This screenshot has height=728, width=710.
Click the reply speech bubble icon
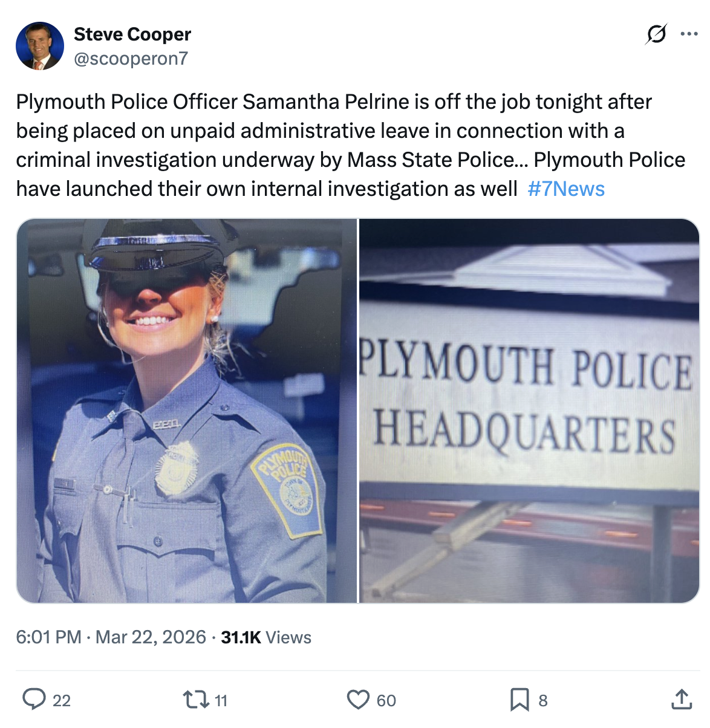[x=34, y=700]
